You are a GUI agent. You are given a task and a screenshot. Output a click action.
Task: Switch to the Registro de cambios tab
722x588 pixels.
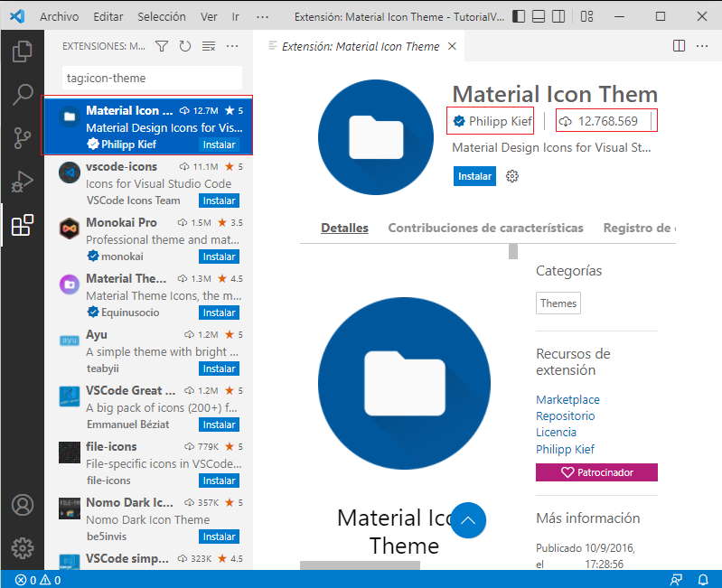(639, 228)
